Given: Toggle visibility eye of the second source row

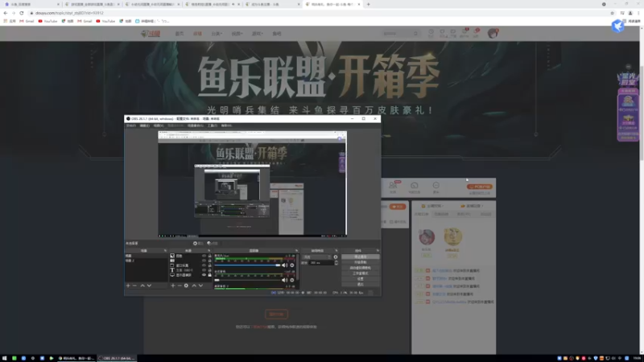Looking at the screenshot, I should click(x=204, y=261).
